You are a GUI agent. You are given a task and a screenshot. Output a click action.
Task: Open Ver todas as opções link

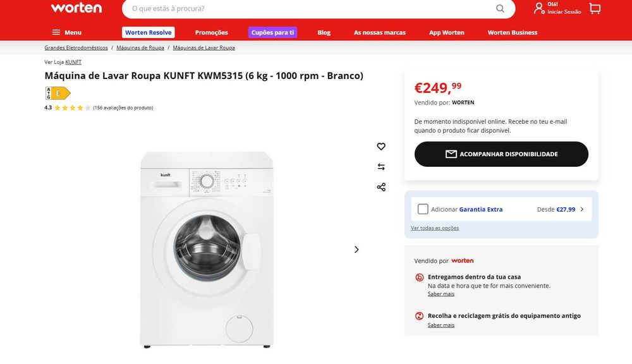click(435, 228)
